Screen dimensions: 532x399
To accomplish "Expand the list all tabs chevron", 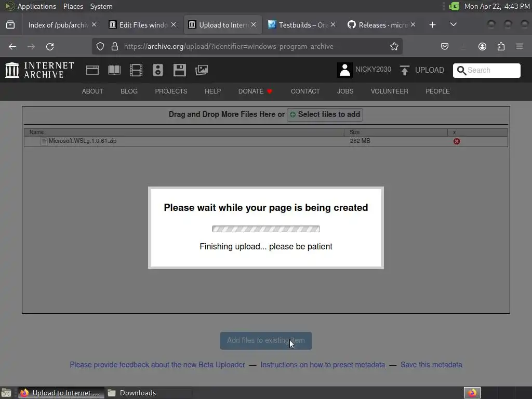I will click(x=453, y=25).
